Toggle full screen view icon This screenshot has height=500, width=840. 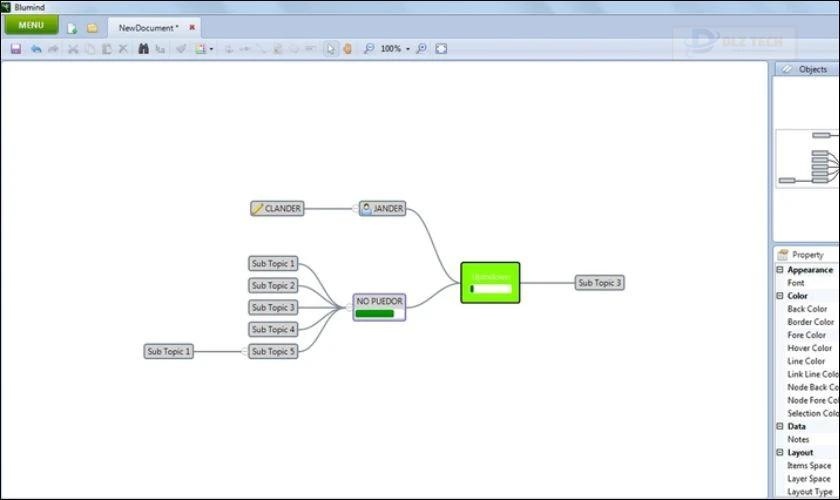(441, 49)
